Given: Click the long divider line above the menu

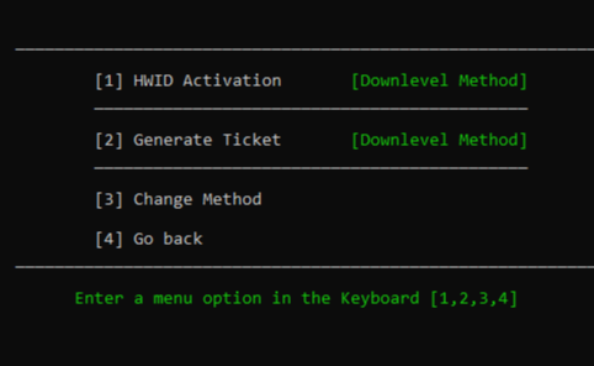Looking at the screenshot, I should tap(305, 49).
